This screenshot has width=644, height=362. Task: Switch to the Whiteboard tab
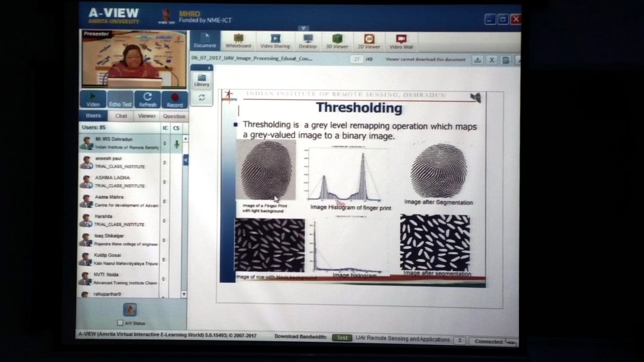pos(238,41)
